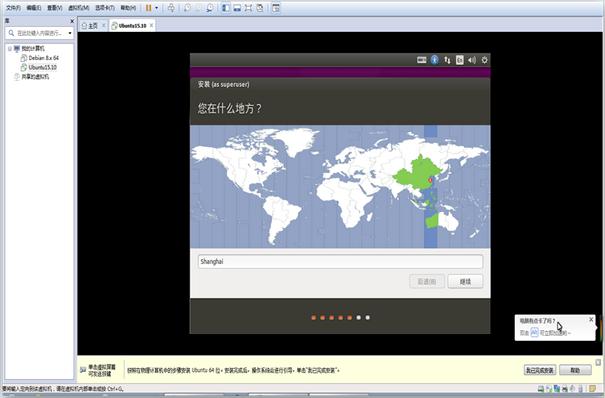Open the 文件(F) menu
Screen dimensions: 605x398
tap(14, 8)
